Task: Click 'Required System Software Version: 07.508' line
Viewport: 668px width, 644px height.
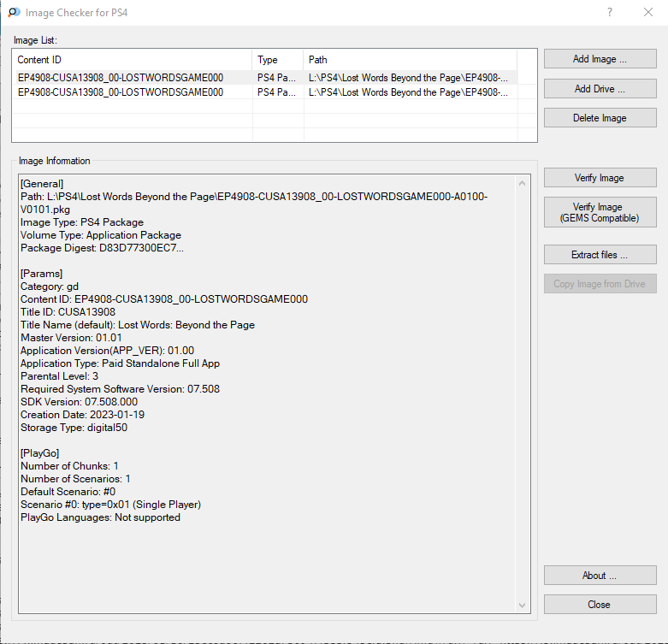Action: (120, 389)
